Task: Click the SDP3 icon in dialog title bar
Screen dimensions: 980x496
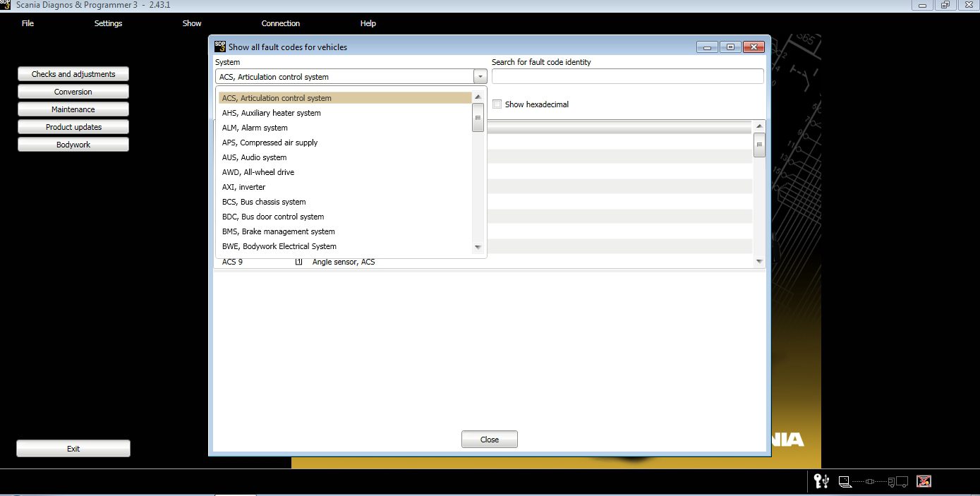Action: [x=219, y=47]
